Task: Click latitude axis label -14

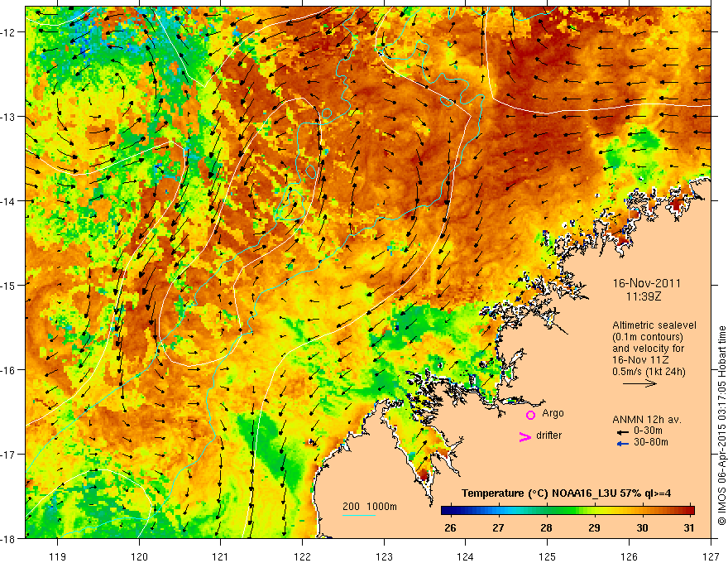Action: (10, 201)
